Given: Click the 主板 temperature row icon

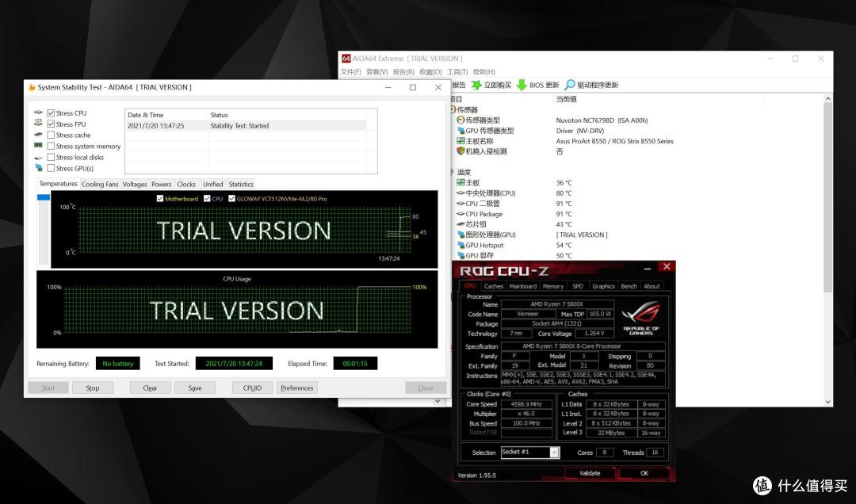Looking at the screenshot, I should pyautogui.click(x=460, y=182).
